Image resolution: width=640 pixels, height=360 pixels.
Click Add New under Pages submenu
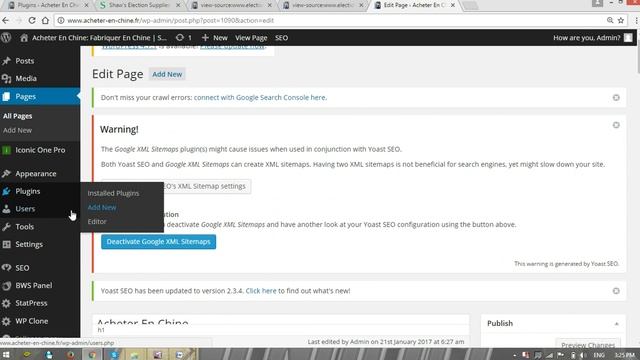pyautogui.click(x=18, y=130)
